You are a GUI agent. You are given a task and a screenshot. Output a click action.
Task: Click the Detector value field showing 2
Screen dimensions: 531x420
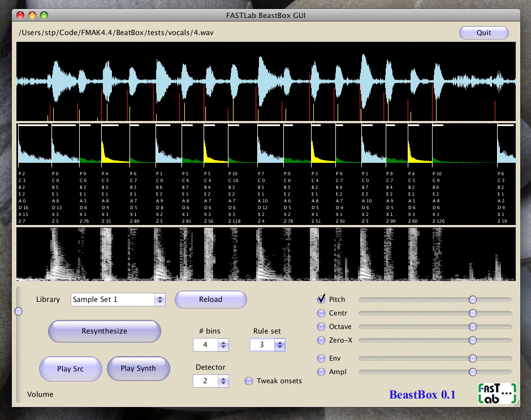point(206,381)
